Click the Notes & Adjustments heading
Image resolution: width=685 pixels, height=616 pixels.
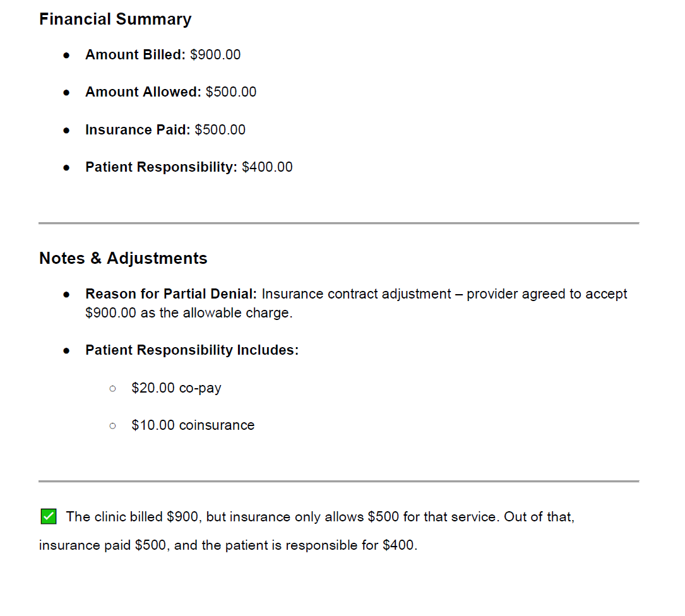[x=123, y=258]
